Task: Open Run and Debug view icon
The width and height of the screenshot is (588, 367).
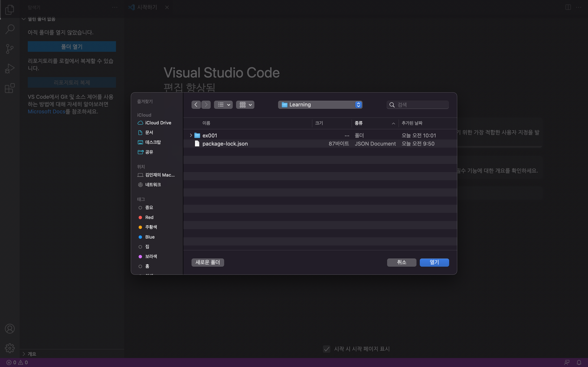Action: pyautogui.click(x=10, y=69)
